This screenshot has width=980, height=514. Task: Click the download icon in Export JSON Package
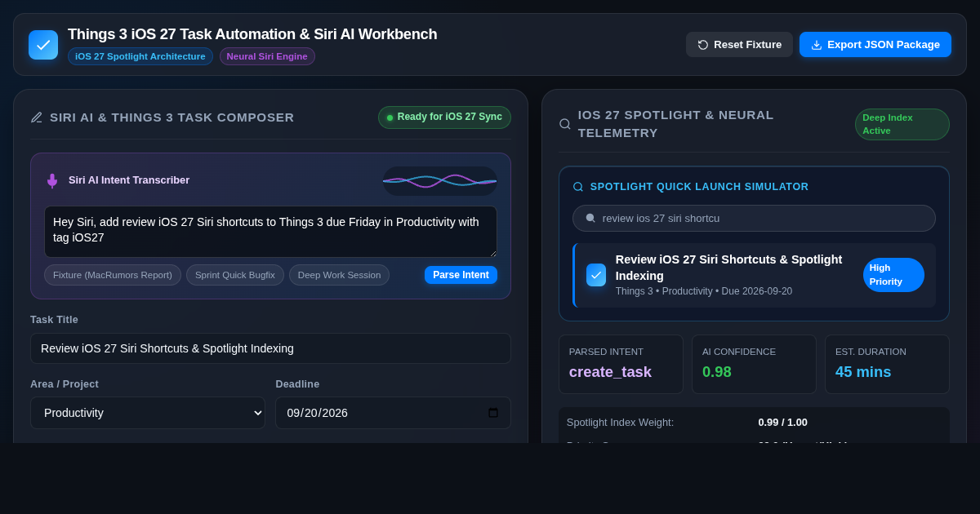pyautogui.click(x=817, y=45)
